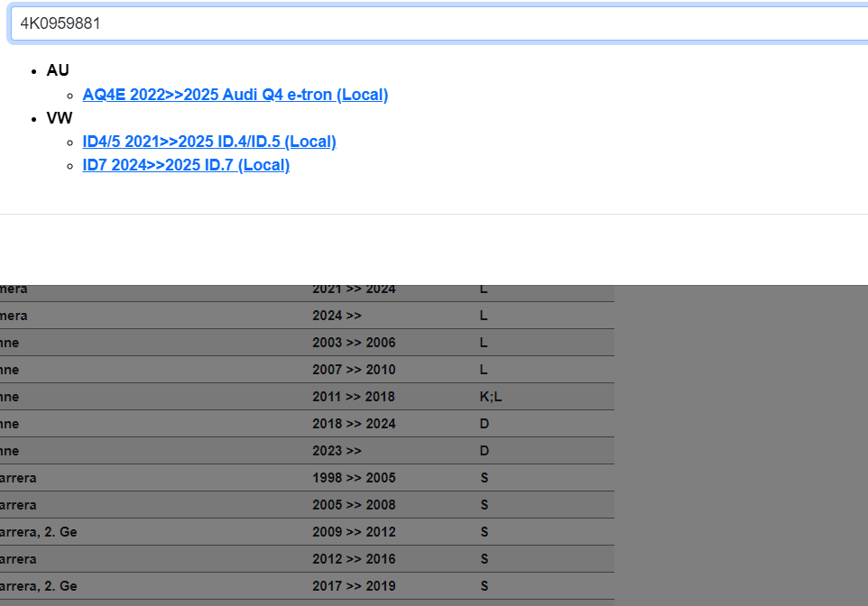Image resolution: width=868 pixels, height=606 pixels.
Task: Open the AQ4E Audi Q4 e-tron link
Action: 235,95
